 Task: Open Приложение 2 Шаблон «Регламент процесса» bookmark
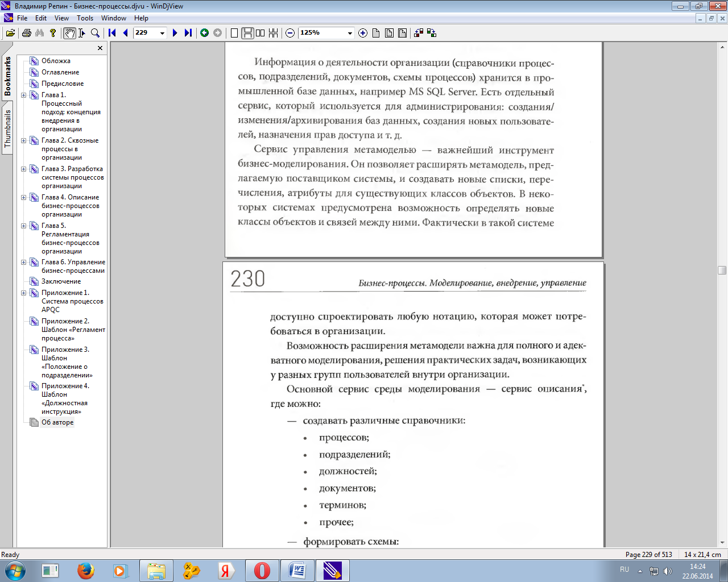click(73, 330)
